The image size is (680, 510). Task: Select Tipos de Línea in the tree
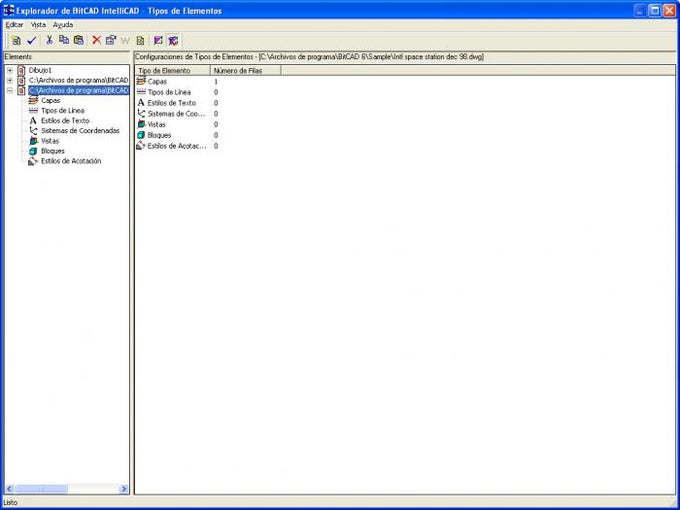[x=62, y=111]
